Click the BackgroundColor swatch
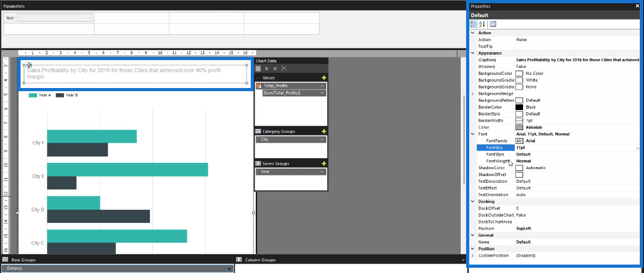The image size is (644, 273). 519,73
